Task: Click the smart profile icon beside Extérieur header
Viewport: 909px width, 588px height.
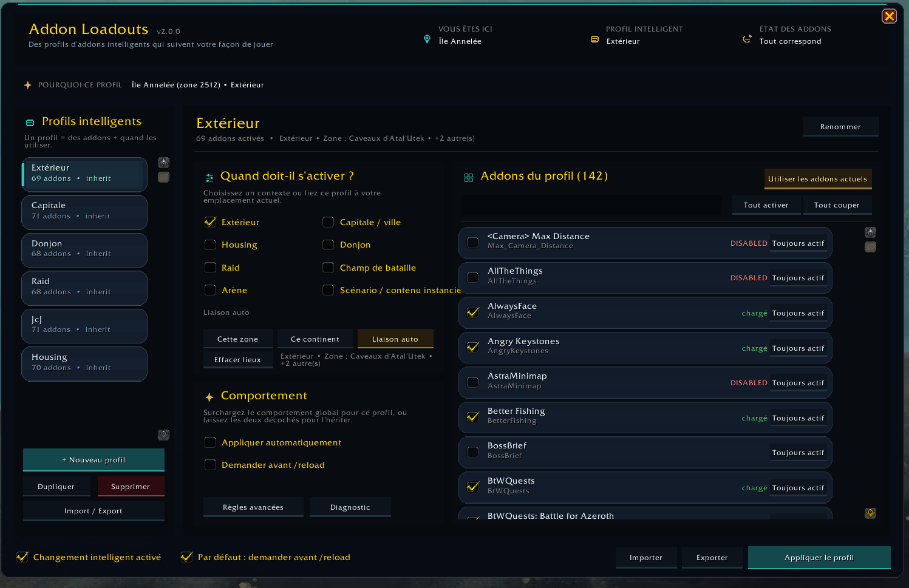Action: (594, 39)
